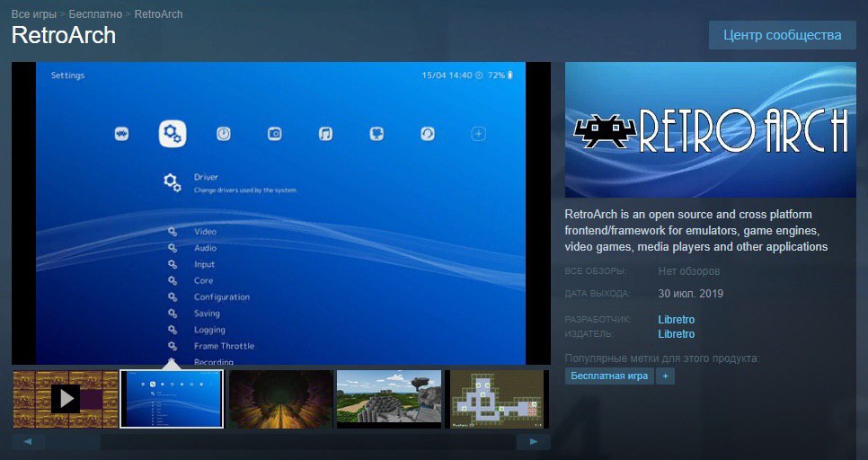Click the gear icon beside Logging

[173, 330]
